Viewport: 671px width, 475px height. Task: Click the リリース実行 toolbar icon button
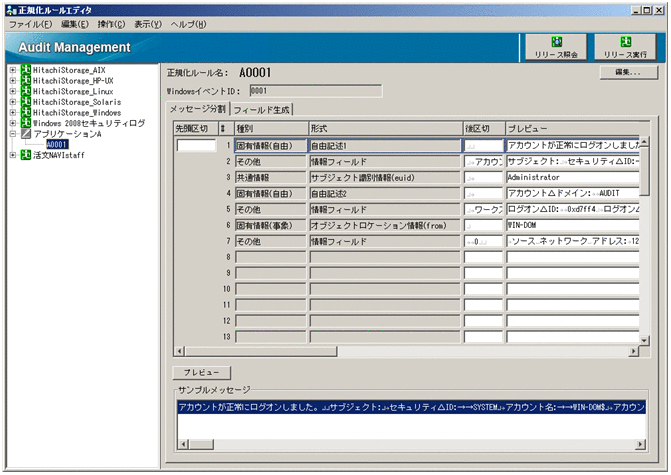(624, 47)
